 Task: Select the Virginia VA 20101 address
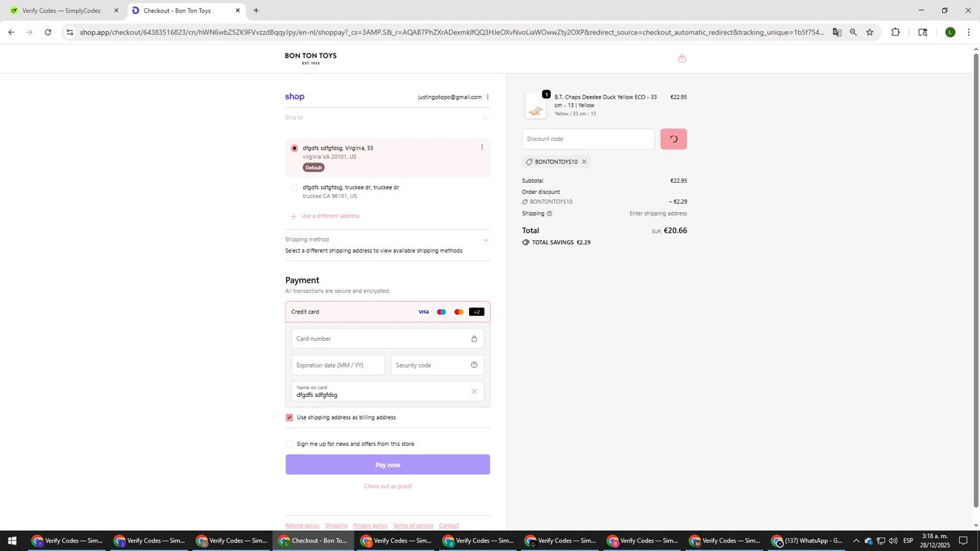[x=294, y=148]
